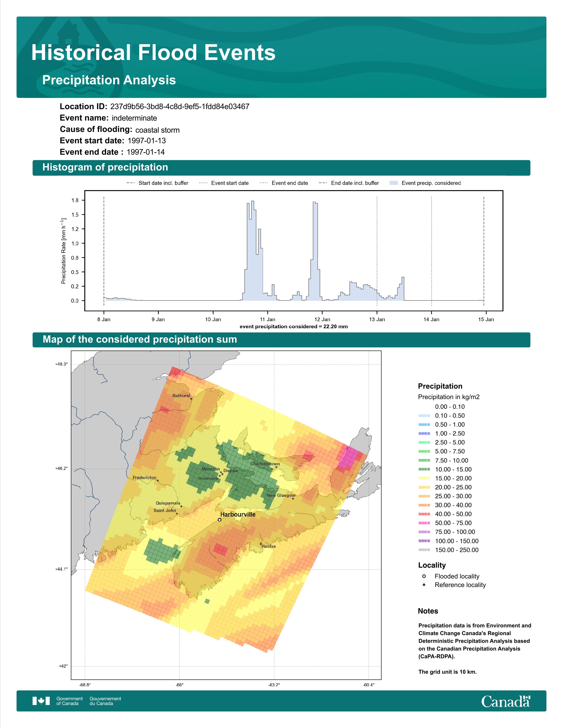Image resolution: width=563 pixels, height=728 pixels.
Task: Click the 13 Jan x-axis label
Action: [377, 319]
